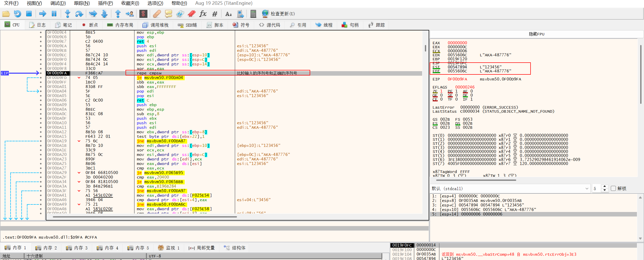Select the EAX register value 00000000
The height and width of the screenshot is (260, 644).
(457, 43)
